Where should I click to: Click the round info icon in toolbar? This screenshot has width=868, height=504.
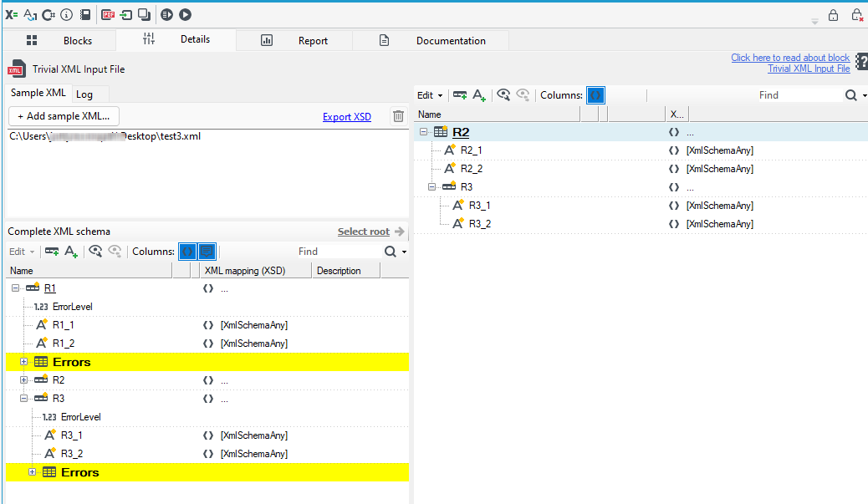[66, 15]
